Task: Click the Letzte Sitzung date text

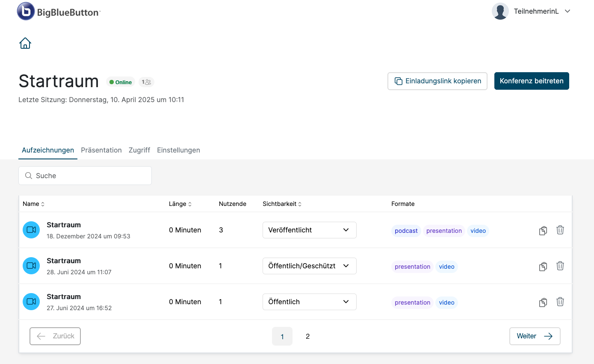Action: pos(101,100)
